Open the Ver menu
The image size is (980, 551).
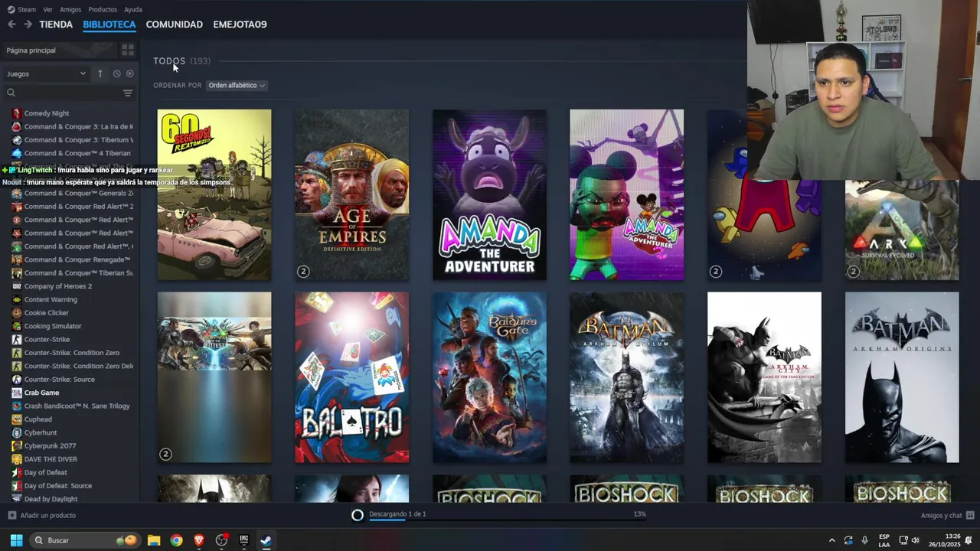[47, 9]
